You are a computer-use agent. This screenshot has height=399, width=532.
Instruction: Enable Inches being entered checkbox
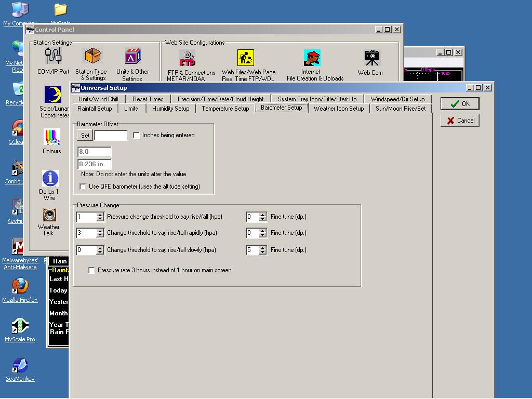point(137,136)
